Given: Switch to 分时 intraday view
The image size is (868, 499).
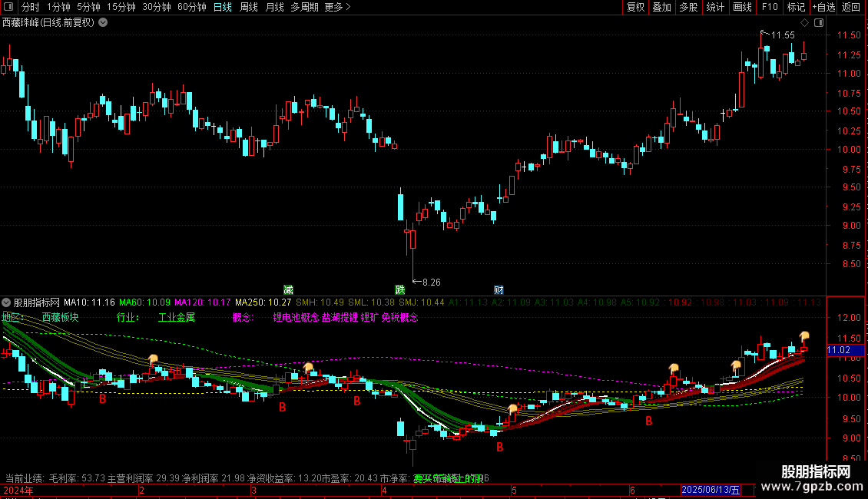Looking at the screenshot, I should 31,7.
